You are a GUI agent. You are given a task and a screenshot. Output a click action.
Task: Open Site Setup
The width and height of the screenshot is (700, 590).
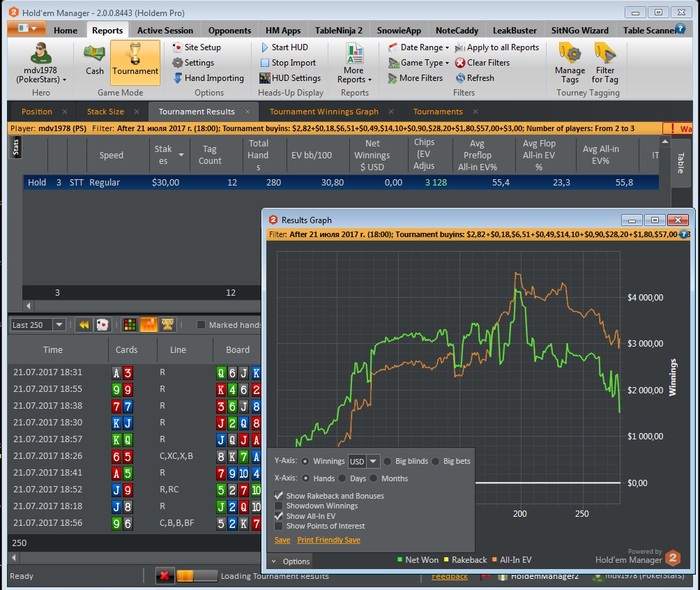click(197, 47)
